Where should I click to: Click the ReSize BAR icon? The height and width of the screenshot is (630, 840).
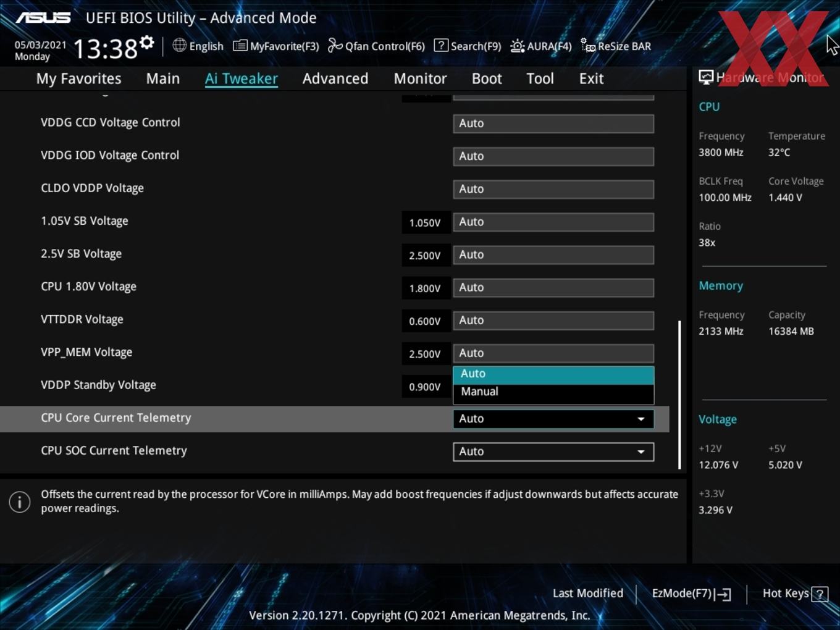point(587,46)
